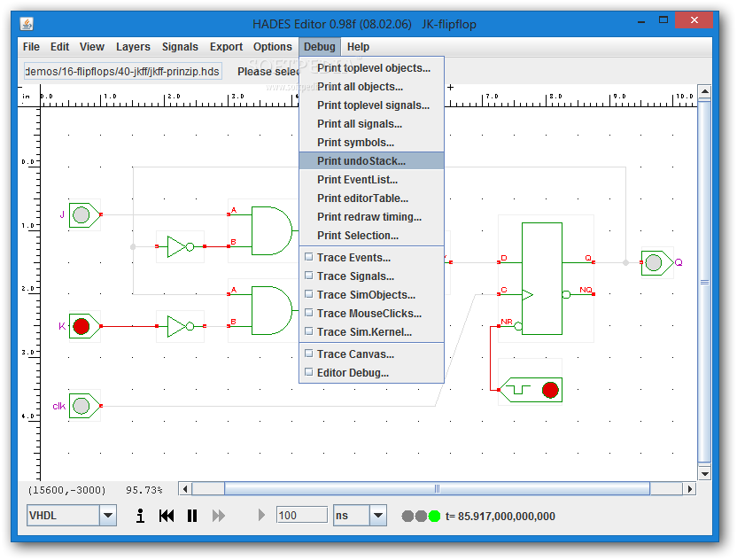Click the file path field jkff-prinzip.hds
Viewport: 737px width, 560px height.
click(122, 72)
